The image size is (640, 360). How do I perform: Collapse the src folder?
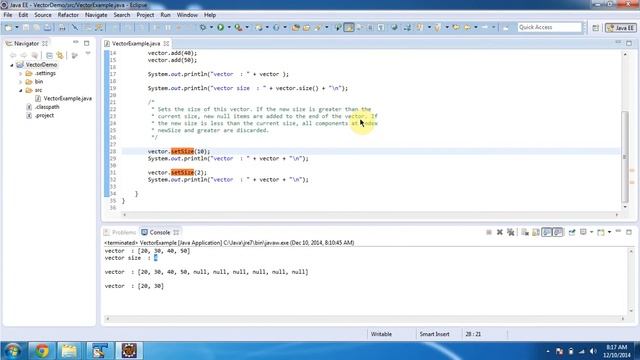(x=21, y=90)
